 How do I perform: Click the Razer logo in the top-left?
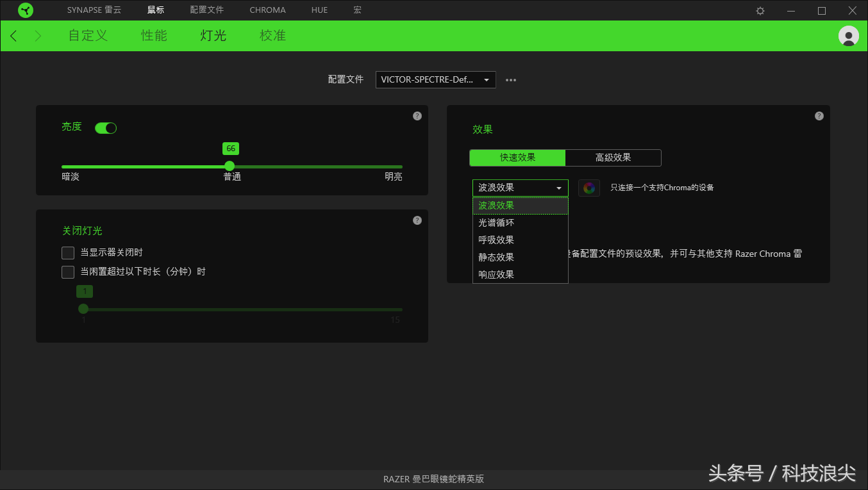point(26,10)
